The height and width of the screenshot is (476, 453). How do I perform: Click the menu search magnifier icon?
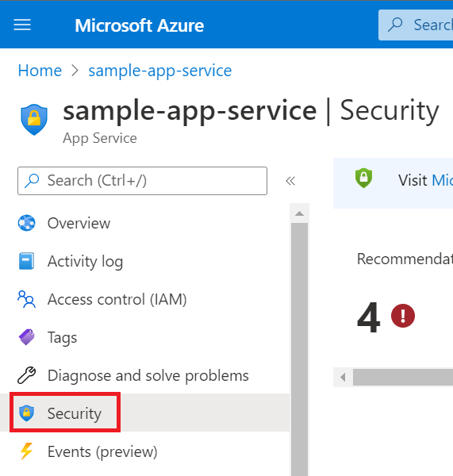click(32, 181)
